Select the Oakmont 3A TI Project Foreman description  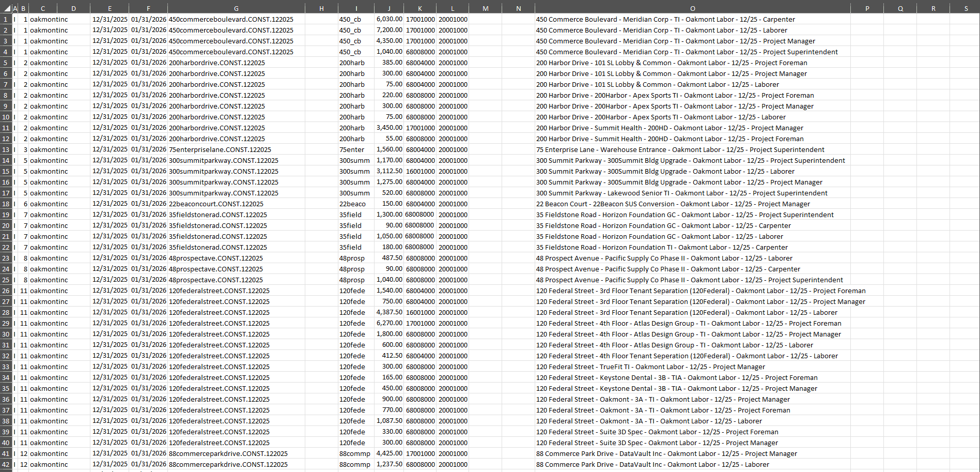[x=692, y=410]
